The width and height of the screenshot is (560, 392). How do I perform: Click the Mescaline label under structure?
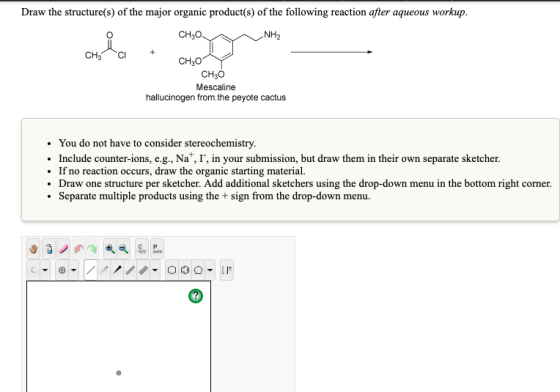215,87
